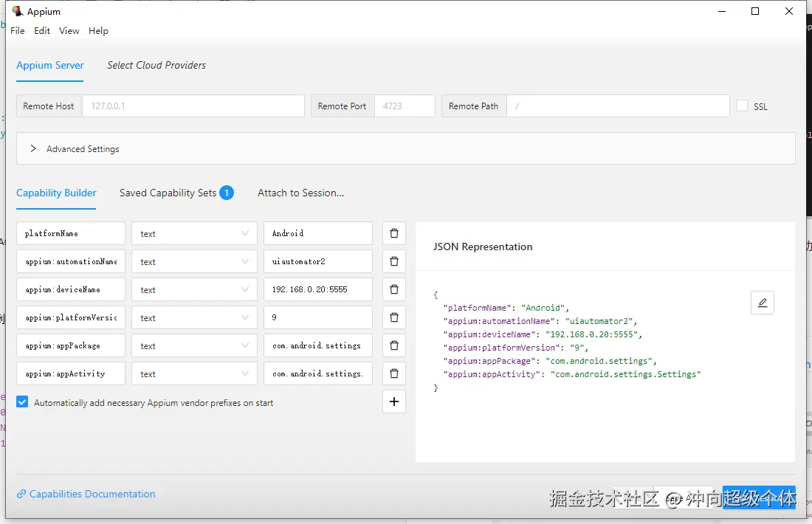The image size is (812, 524).
Task: Edit the platform version value 9
Action: click(x=318, y=317)
